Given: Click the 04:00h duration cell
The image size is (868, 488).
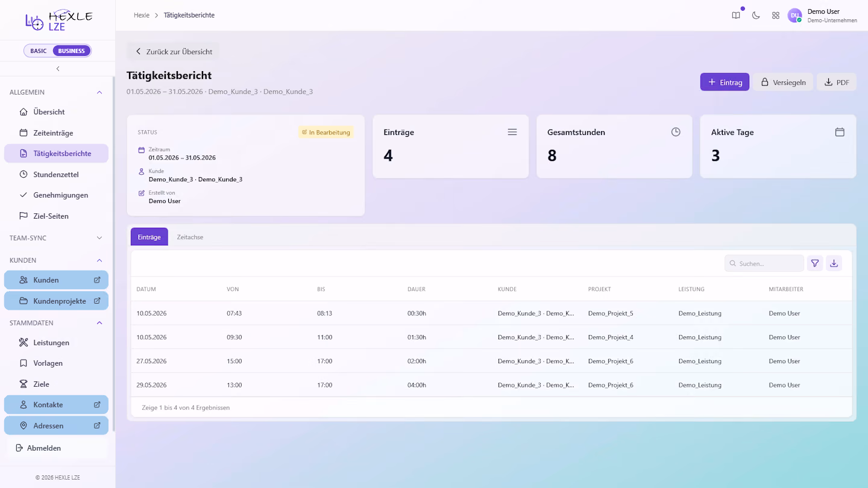Looking at the screenshot, I should pos(417,385).
